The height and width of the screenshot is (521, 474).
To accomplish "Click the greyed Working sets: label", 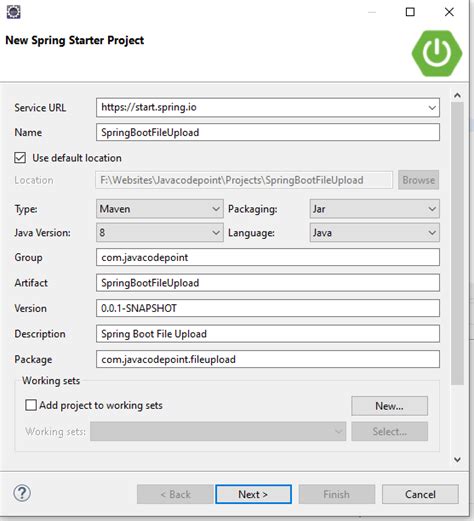I will (x=55, y=431).
